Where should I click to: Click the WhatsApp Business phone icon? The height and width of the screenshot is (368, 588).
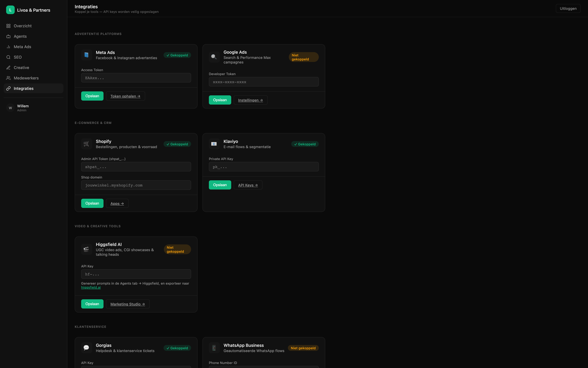214,348
